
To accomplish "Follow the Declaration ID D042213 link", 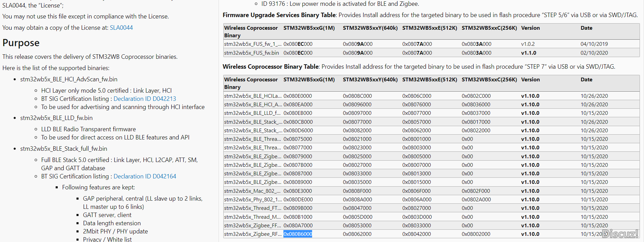I will (x=145, y=99).
